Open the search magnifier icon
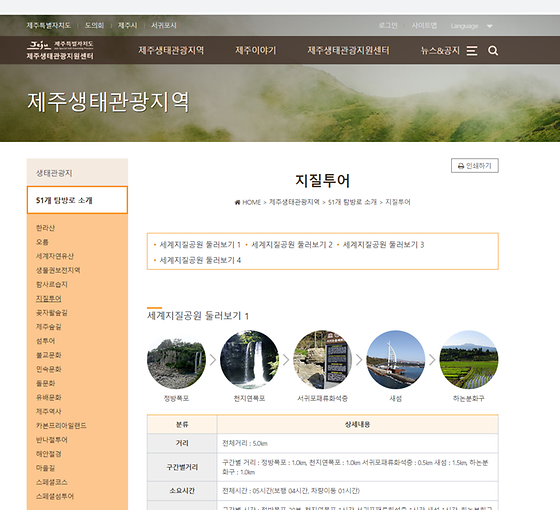The width and height of the screenshot is (560, 510). [493, 51]
